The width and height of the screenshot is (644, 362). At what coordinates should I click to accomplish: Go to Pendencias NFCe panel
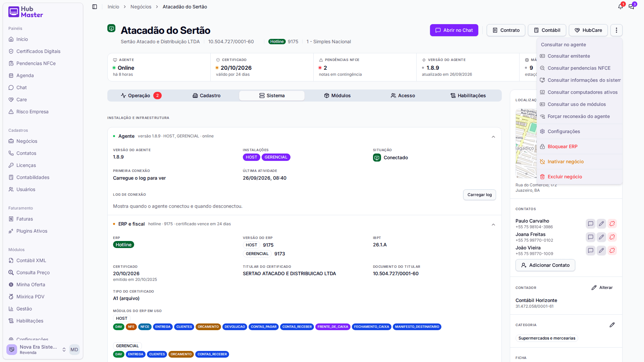(36, 63)
